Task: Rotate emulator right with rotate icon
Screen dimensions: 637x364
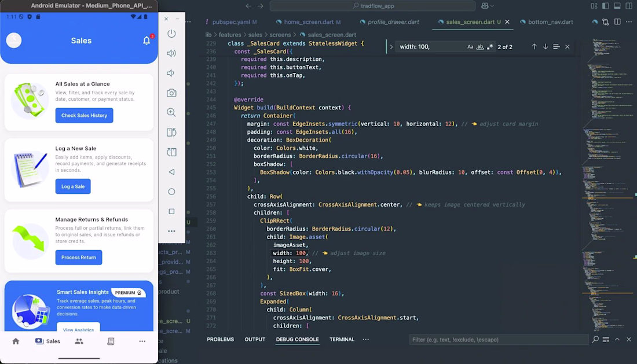Action: (x=171, y=152)
